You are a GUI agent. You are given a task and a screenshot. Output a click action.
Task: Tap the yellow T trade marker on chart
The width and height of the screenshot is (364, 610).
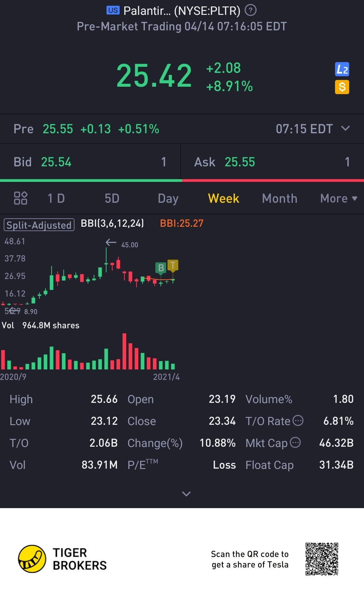pos(173,266)
